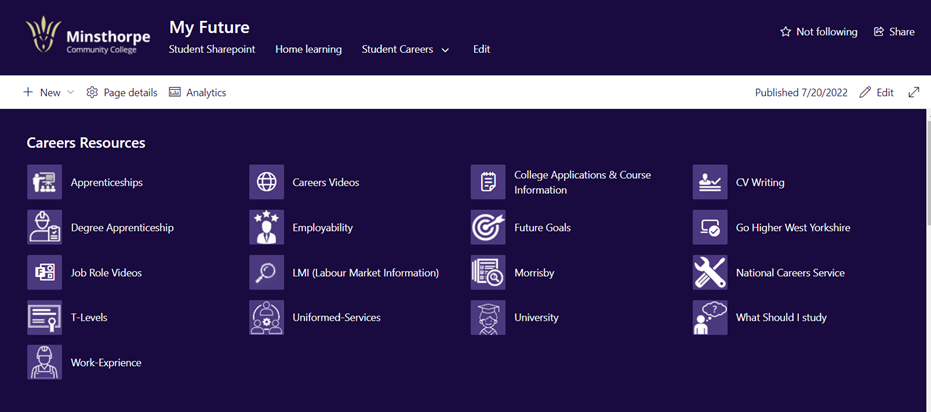Click the Careers Resources heading
Screen dimensions: 931x412
point(86,142)
